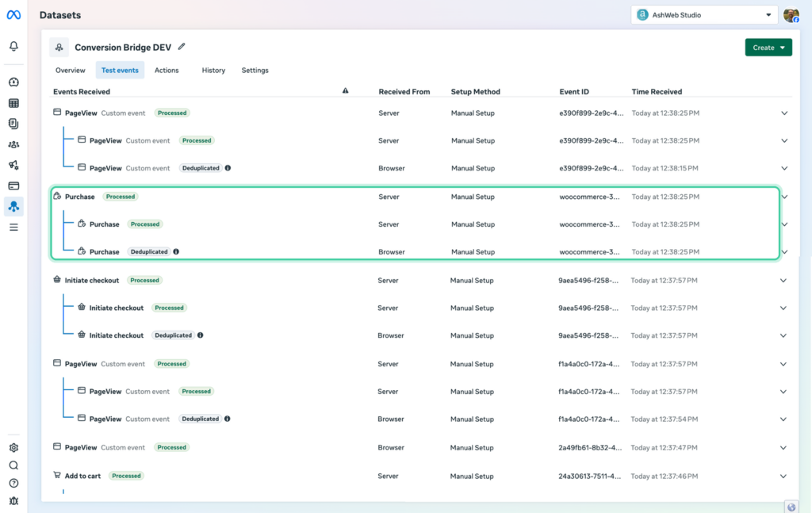Select the Test events tab
812x513 pixels.
[x=120, y=70]
